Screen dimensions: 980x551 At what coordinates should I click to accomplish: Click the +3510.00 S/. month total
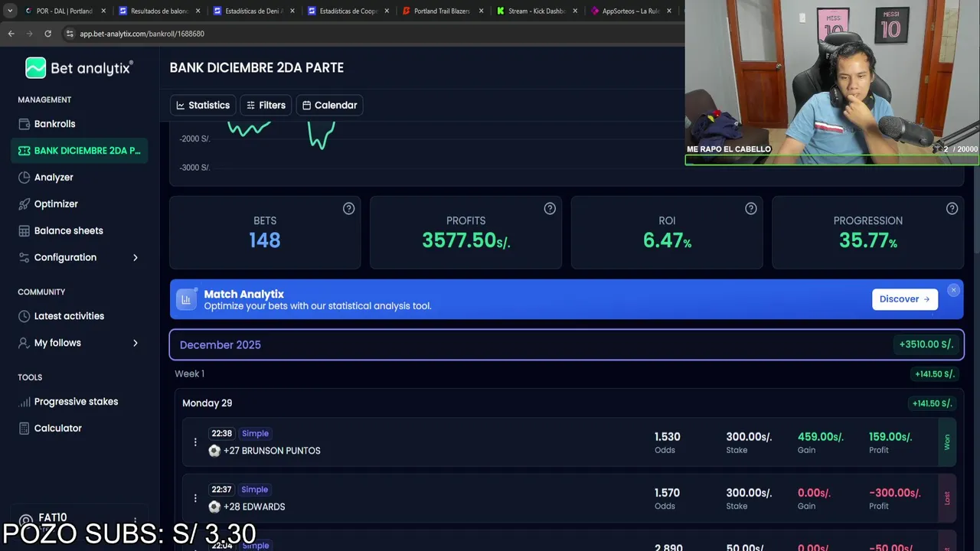(926, 345)
